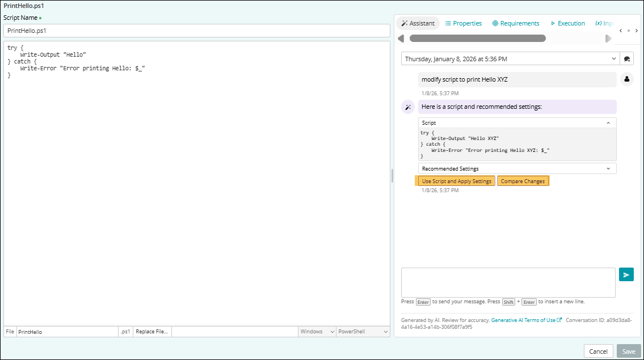
Task: Open the Requirements tab
Action: click(x=515, y=23)
